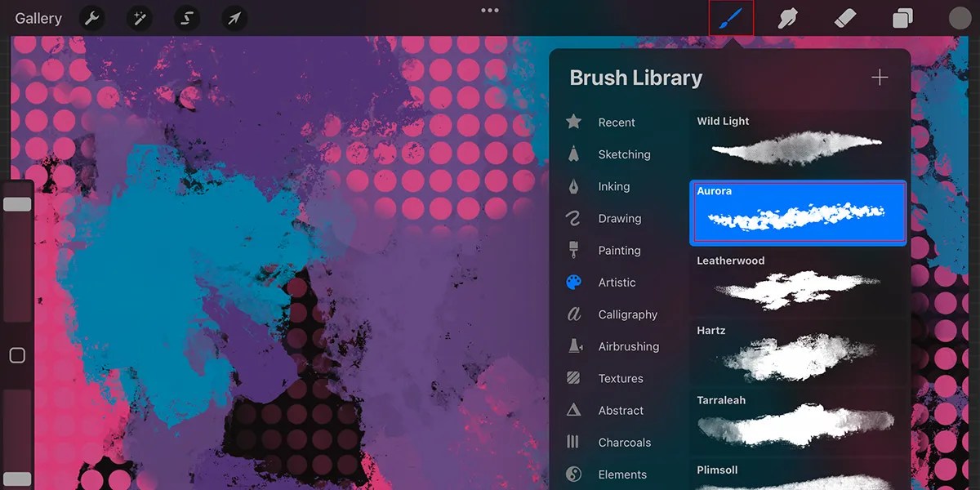Open canvas options via the ellipsis
This screenshot has height=490, width=980.
pos(490,10)
